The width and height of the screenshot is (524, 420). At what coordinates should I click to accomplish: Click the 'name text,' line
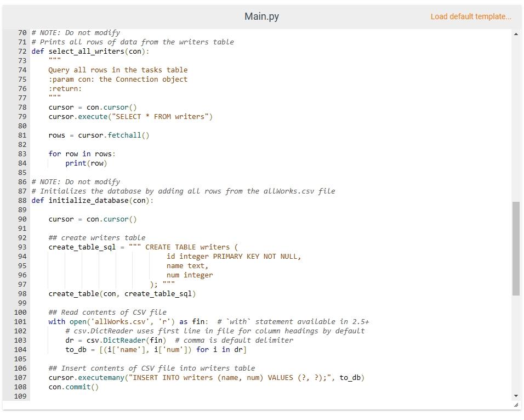pos(187,266)
